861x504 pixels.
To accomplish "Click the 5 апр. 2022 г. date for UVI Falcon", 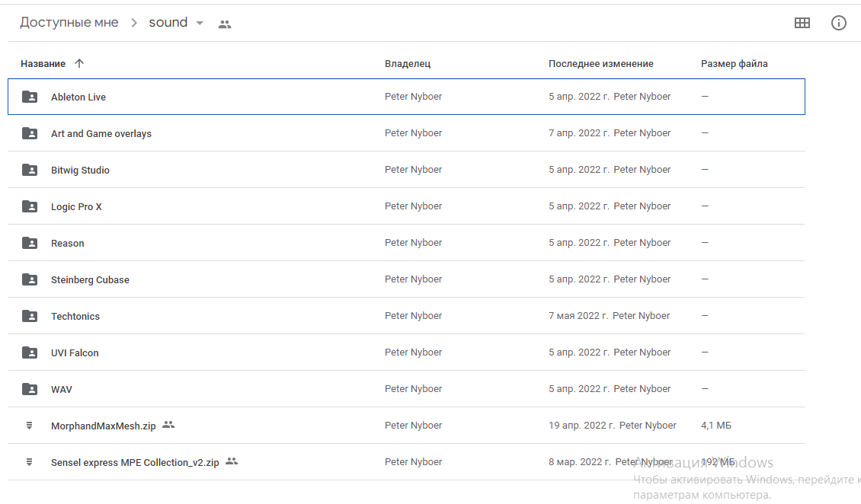I will pyautogui.click(x=579, y=352).
